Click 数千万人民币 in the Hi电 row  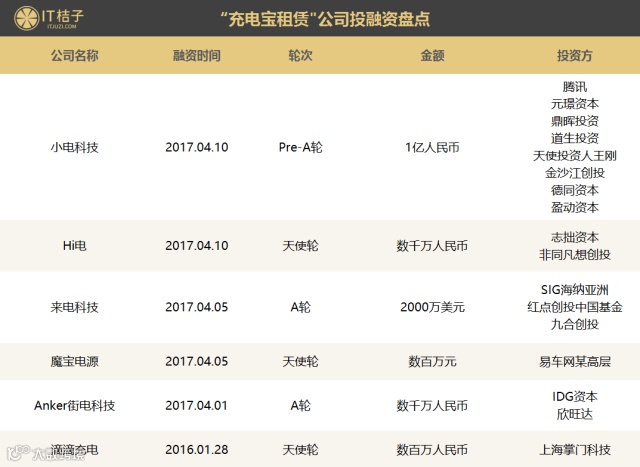(432, 246)
